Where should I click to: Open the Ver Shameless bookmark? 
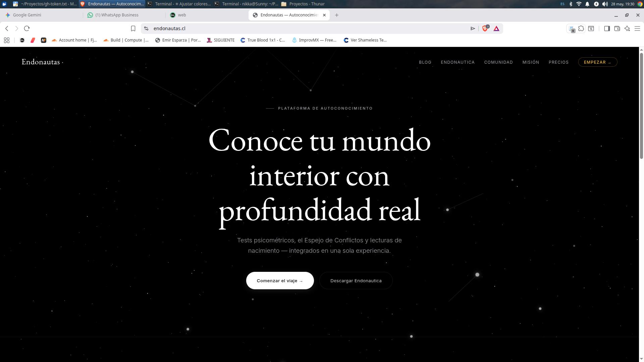(x=365, y=40)
